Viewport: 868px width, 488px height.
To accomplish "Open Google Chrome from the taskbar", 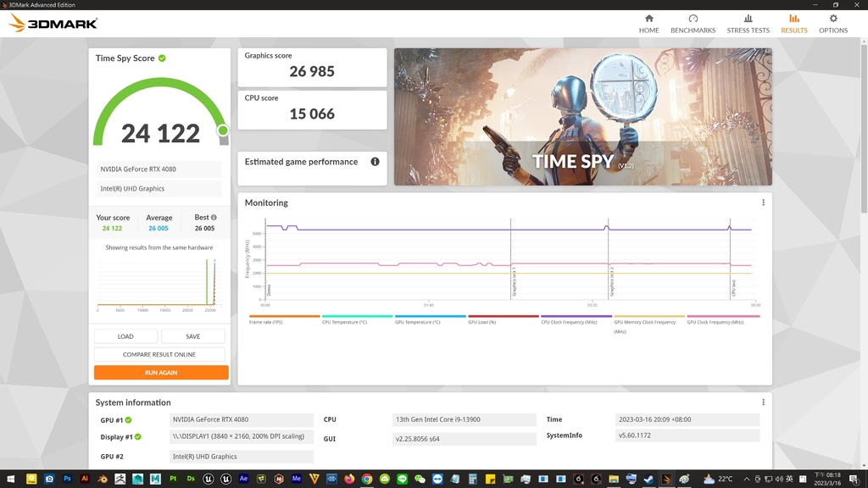I will [x=367, y=480].
